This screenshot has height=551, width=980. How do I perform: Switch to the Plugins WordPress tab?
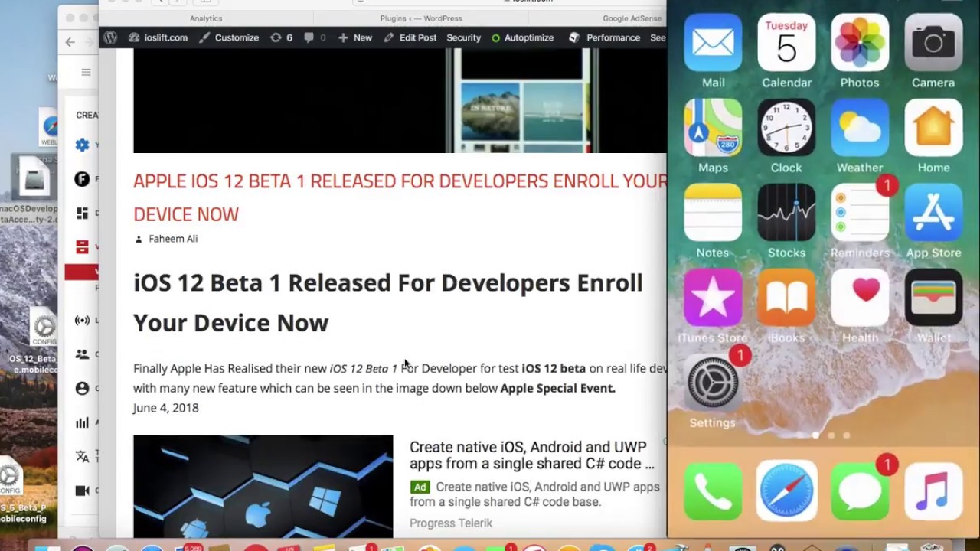tap(421, 18)
